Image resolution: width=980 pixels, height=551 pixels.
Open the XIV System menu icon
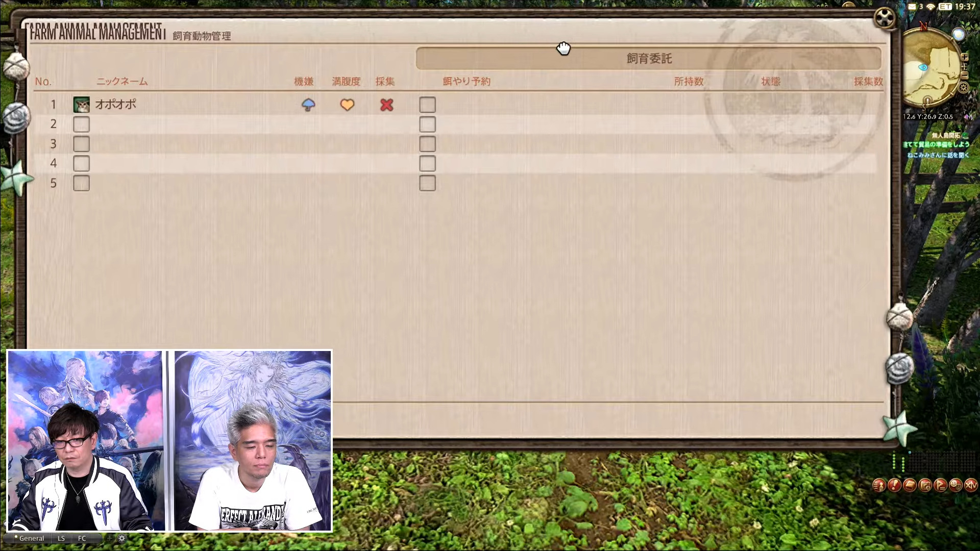(x=971, y=485)
